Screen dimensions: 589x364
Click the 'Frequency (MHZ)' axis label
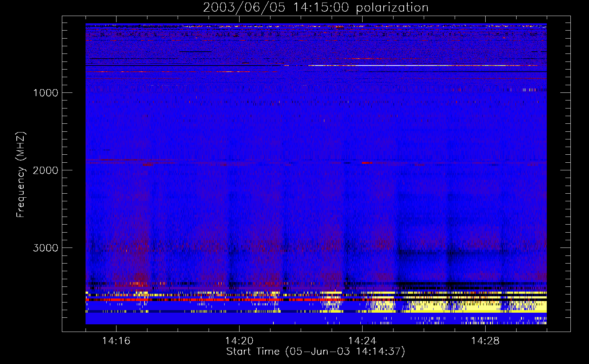point(21,175)
